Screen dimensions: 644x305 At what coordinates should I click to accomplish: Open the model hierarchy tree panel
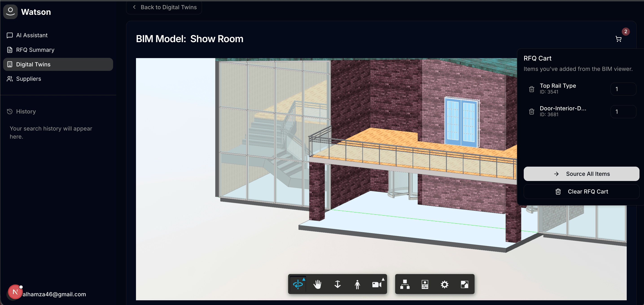[405, 284]
